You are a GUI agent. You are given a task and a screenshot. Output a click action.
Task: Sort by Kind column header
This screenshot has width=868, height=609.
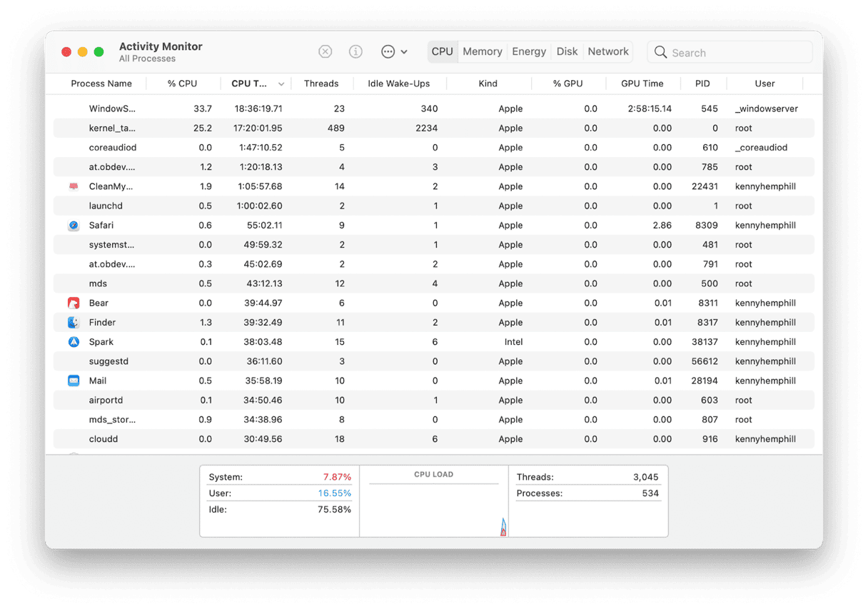click(488, 84)
